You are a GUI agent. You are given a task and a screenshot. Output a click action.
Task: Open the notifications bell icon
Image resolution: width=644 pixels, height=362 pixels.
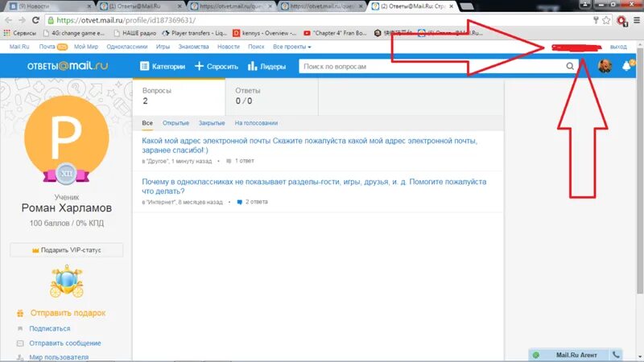[x=627, y=66]
